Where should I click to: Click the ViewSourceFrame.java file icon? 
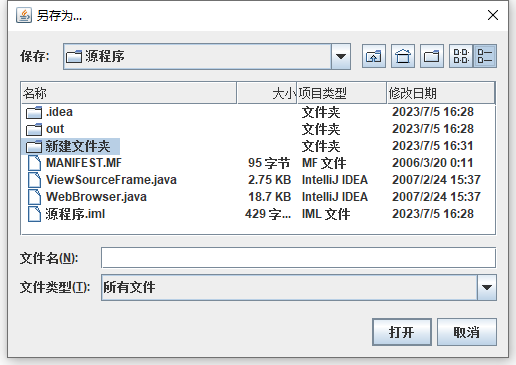point(35,180)
